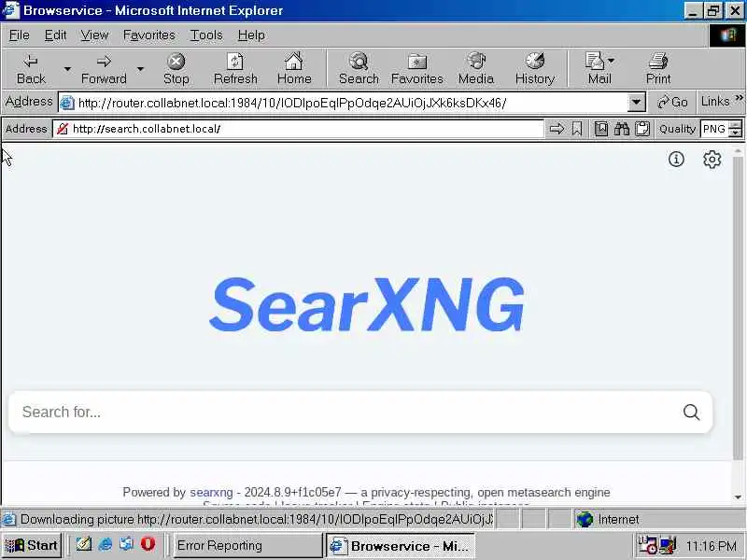
Task: Open SearXNG preferences gear icon
Action: pos(712,159)
